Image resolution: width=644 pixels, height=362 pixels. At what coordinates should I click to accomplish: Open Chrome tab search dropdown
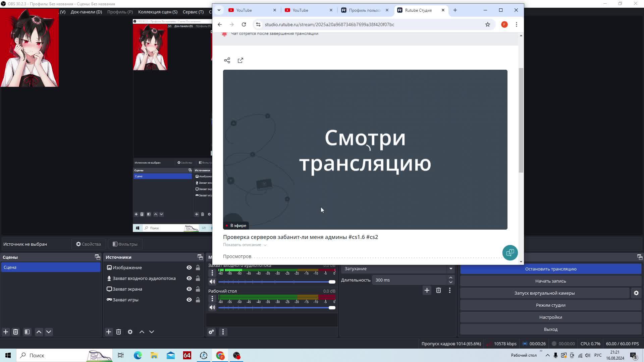coord(219,10)
